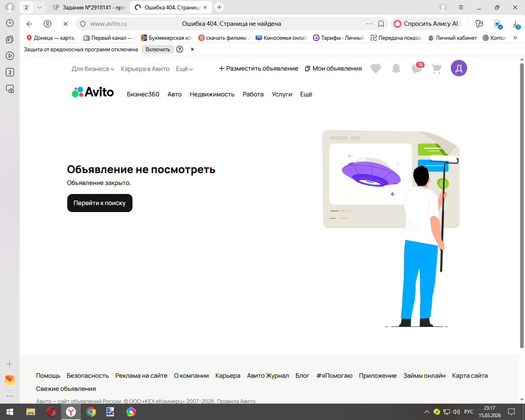This screenshot has width=525, height=420.
Task: Expand the tab list chevron in title bar
Action: point(39,7)
